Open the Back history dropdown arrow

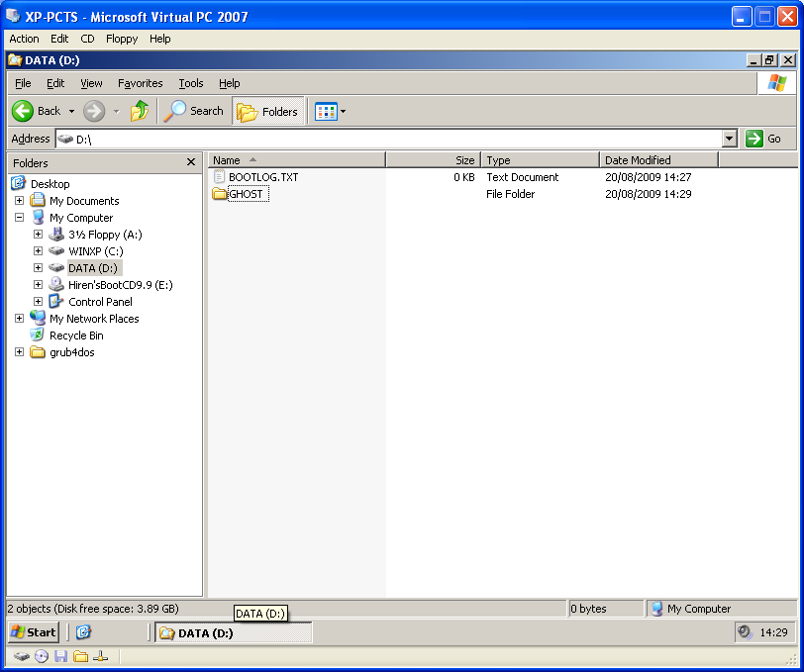[x=71, y=111]
